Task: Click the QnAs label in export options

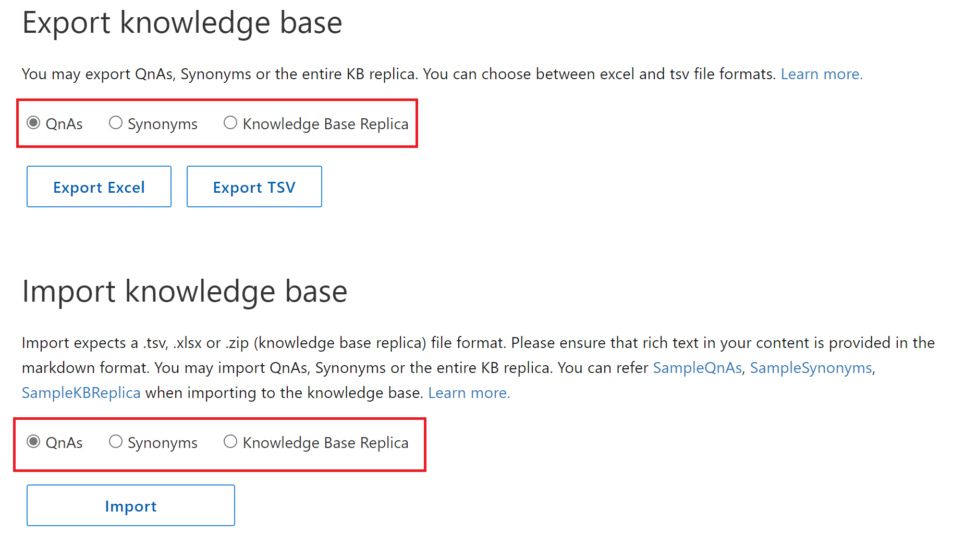Action: click(65, 123)
